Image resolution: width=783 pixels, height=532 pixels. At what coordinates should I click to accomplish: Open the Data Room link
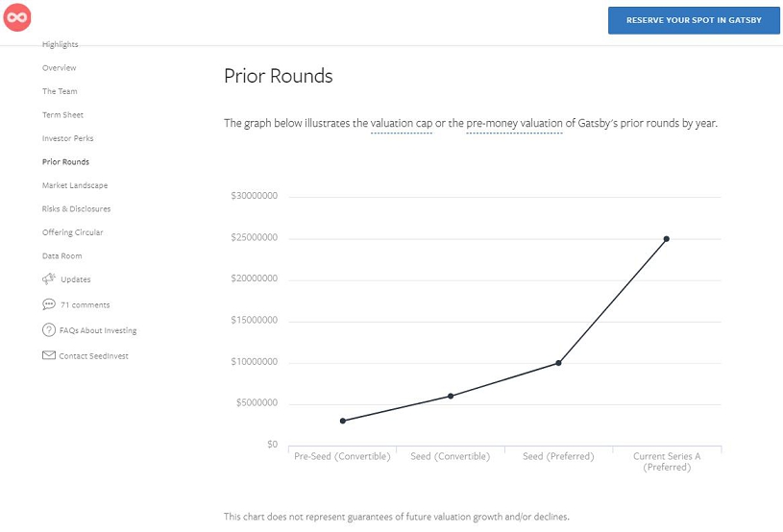tap(61, 255)
